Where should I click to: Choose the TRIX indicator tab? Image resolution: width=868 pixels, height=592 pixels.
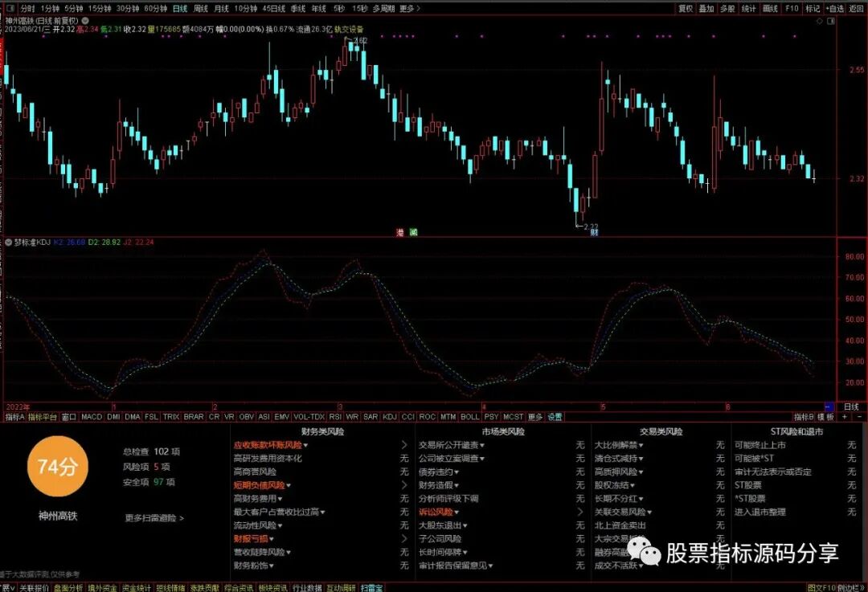click(171, 417)
